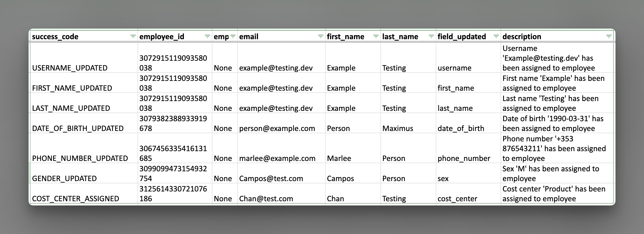Select the GENDER_UPDATED cell
644x234 pixels.
pos(83,173)
